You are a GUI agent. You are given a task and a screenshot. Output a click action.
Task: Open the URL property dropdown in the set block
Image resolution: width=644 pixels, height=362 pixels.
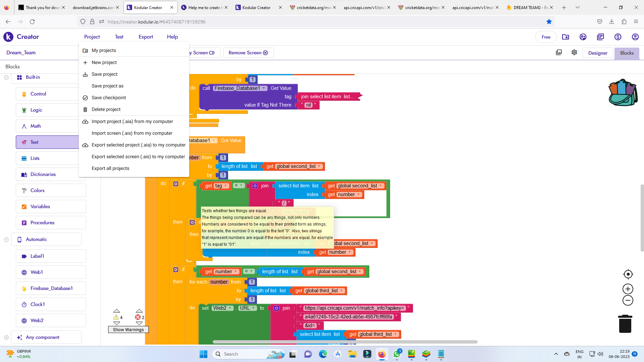pos(248,308)
